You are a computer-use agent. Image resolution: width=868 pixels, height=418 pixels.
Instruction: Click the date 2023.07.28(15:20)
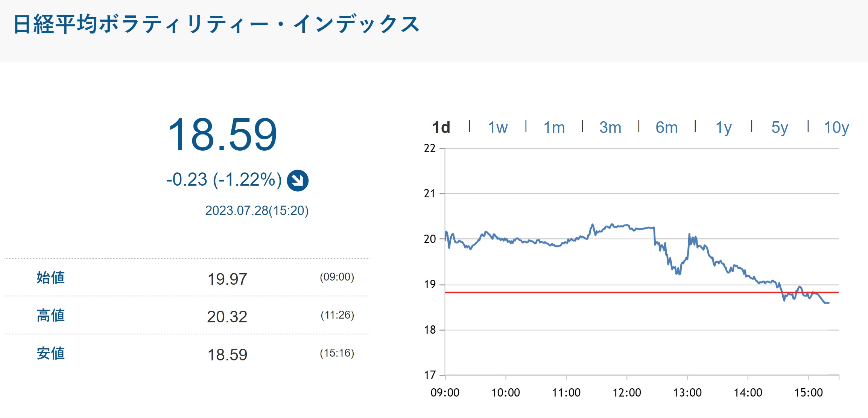pos(257,211)
